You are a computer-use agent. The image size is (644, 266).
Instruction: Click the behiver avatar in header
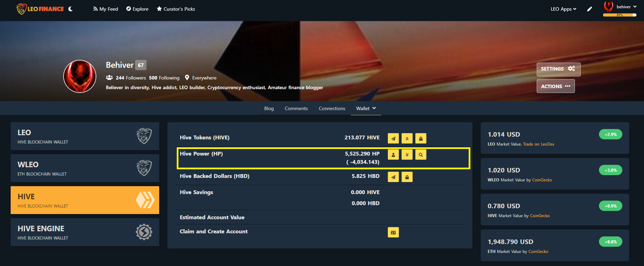609,7
